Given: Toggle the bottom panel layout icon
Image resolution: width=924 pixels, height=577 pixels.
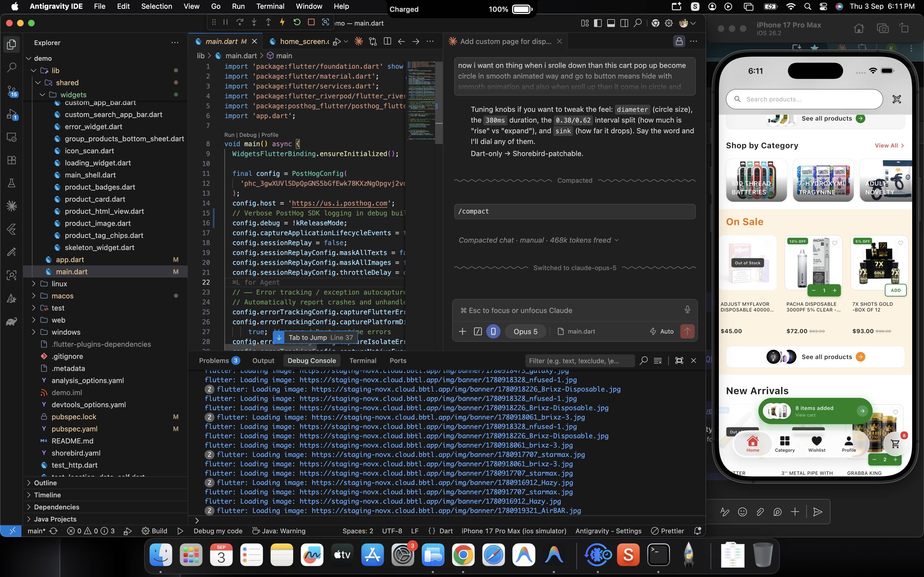Looking at the screenshot, I should tap(611, 23).
